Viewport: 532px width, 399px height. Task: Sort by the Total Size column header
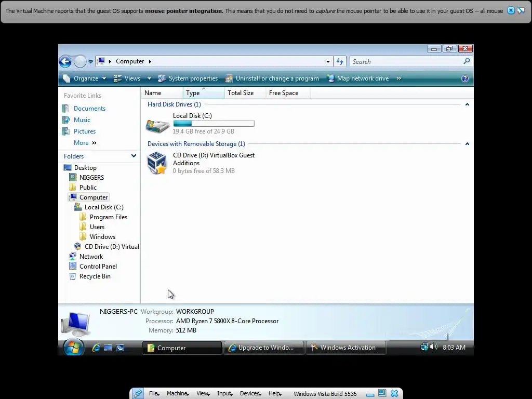tap(245, 93)
